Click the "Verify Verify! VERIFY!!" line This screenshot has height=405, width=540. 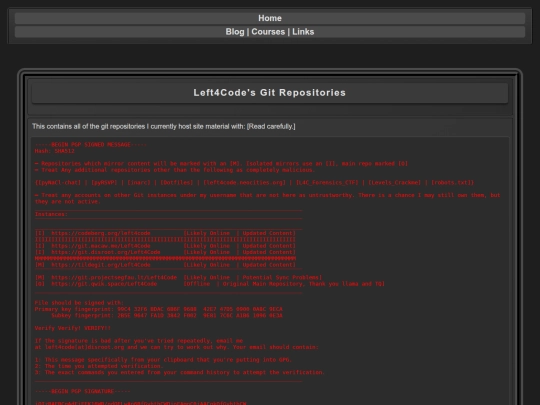coord(73,328)
